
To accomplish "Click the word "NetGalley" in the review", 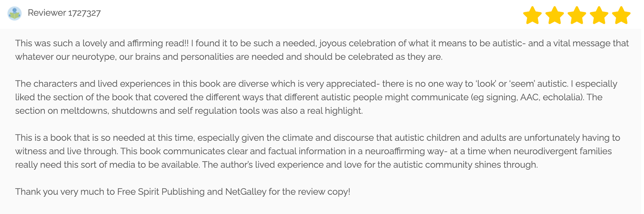I will coord(246,192).
